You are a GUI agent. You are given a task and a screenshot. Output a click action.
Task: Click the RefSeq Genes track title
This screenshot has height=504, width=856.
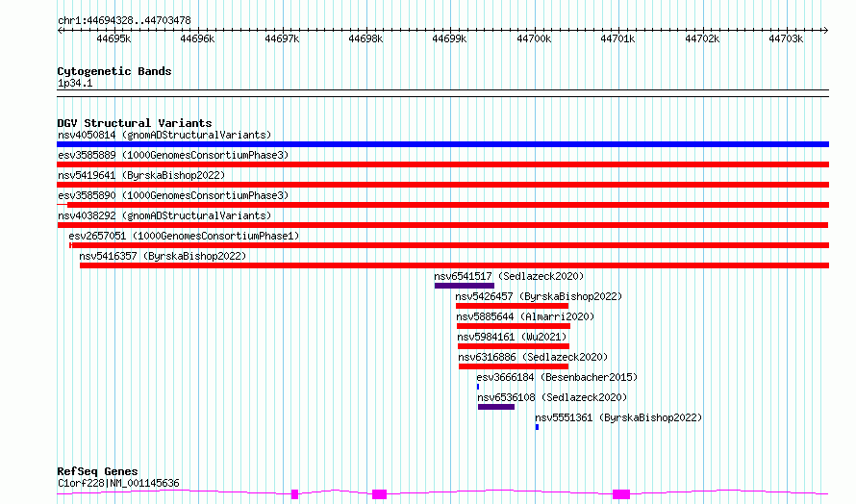[97, 471]
